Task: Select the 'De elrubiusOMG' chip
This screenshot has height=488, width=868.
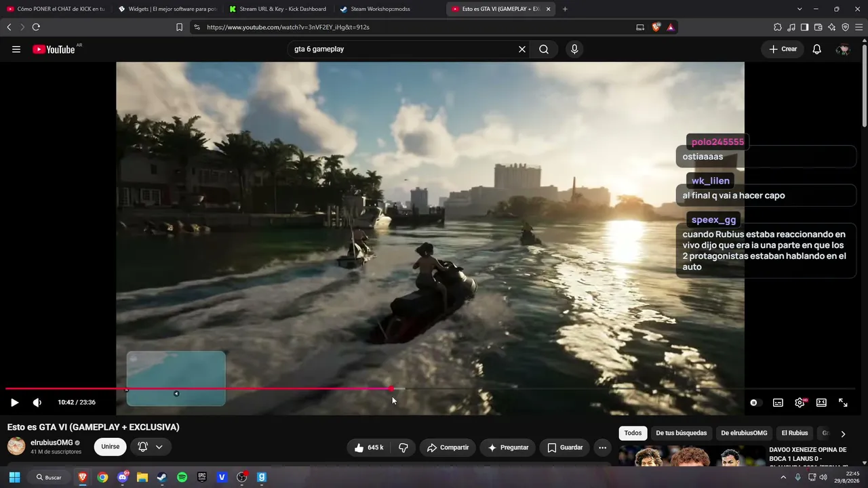Action: point(744,433)
